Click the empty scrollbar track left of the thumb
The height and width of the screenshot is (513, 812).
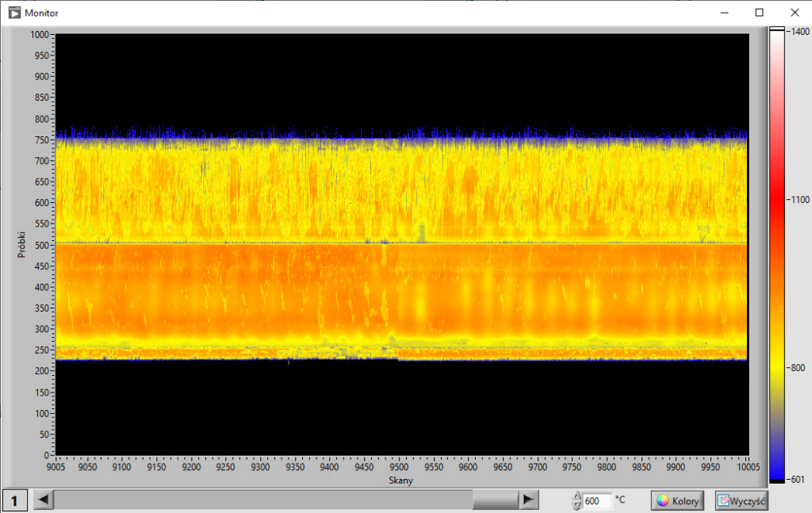(x=263, y=500)
